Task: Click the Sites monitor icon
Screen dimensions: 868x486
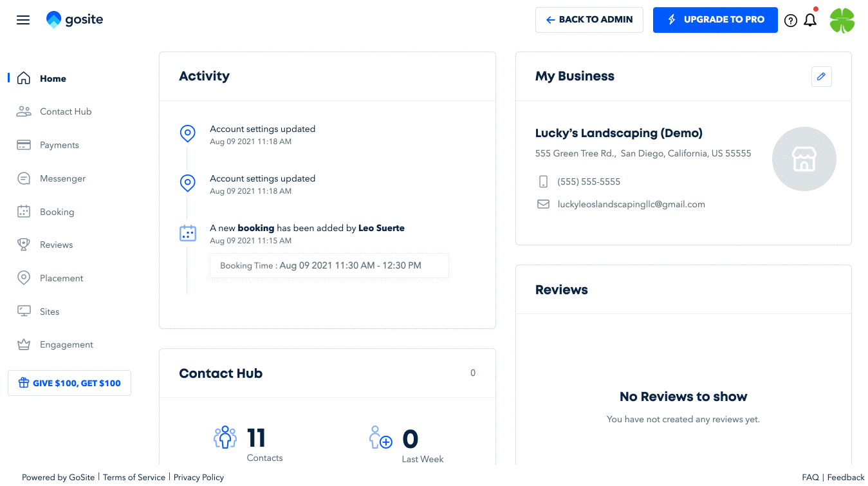Action: click(23, 311)
